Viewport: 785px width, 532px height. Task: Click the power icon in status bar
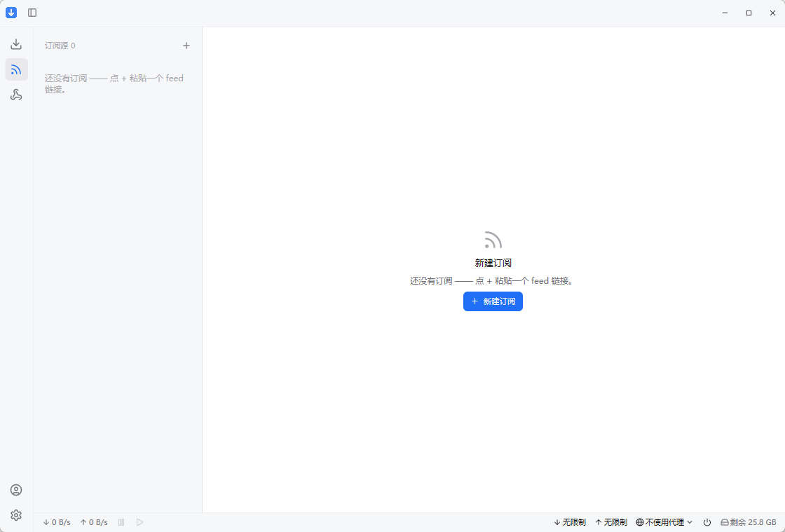pyautogui.click(x=707, y=522)
